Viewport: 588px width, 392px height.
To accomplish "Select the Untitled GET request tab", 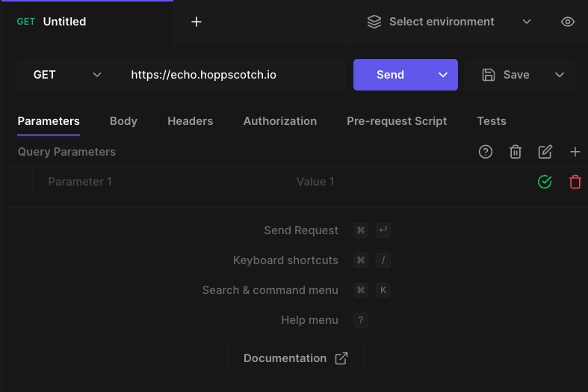I will pyautogui.click(x=87, y=22).
